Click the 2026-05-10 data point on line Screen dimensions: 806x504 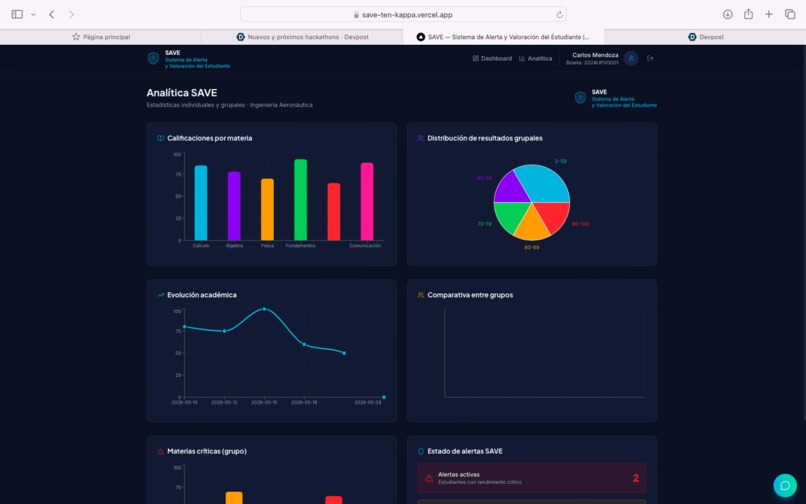coord(185,327)
